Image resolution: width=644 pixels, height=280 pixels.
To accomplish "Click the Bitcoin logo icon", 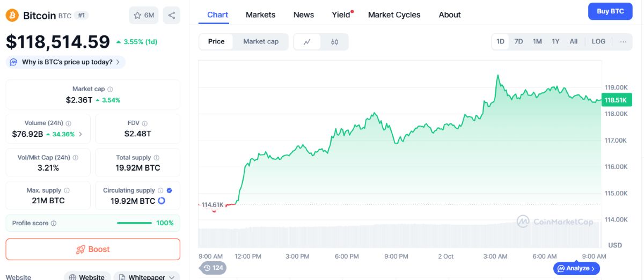I will click(12, 15).
